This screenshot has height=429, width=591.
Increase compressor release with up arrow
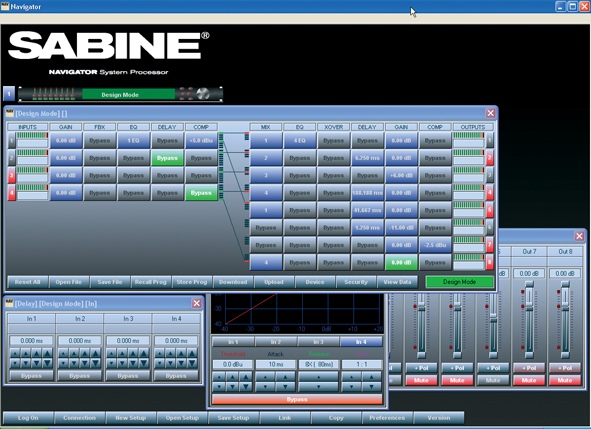click(x=318, y=377)
